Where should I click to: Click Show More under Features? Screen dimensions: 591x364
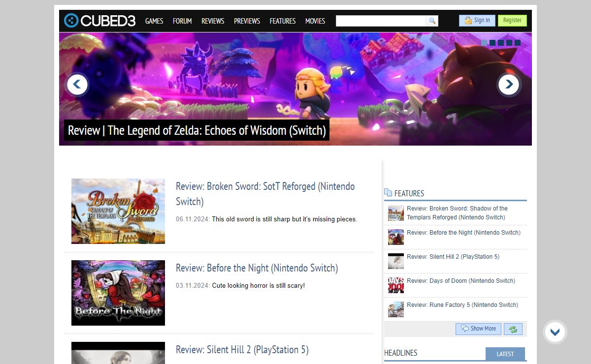coord(478,329)
